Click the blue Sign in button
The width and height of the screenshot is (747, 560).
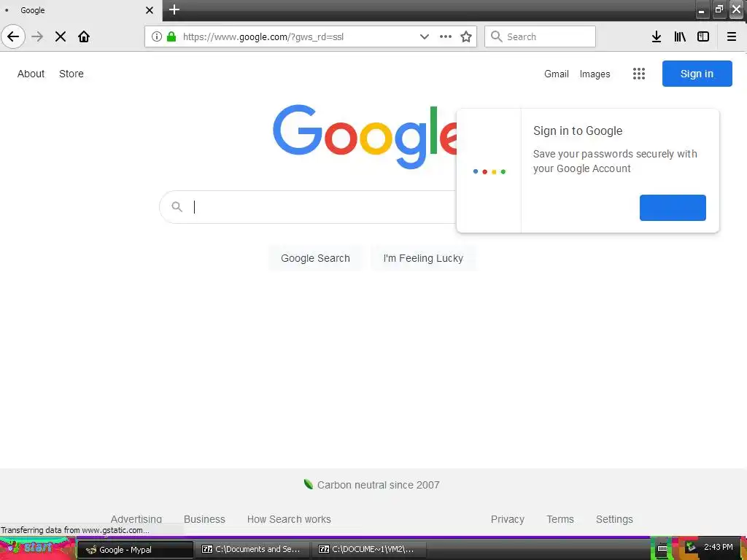pyautogui.click(x=697, y=74)
